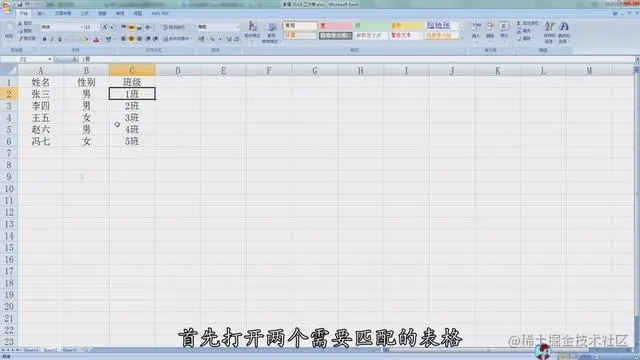The image size is (640, 360).
Task: Toggle italic formatting
Action: (x=52, y=39)
